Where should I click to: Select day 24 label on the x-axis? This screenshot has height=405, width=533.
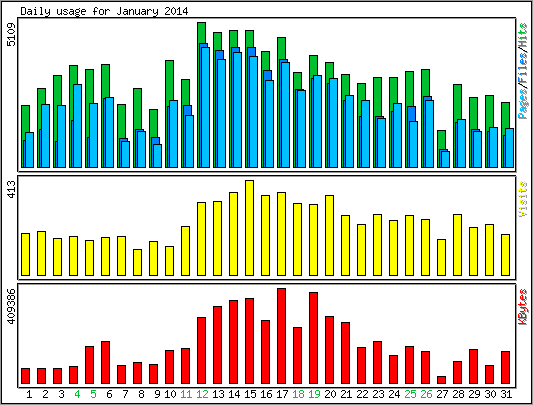click(x=394, y=394)
